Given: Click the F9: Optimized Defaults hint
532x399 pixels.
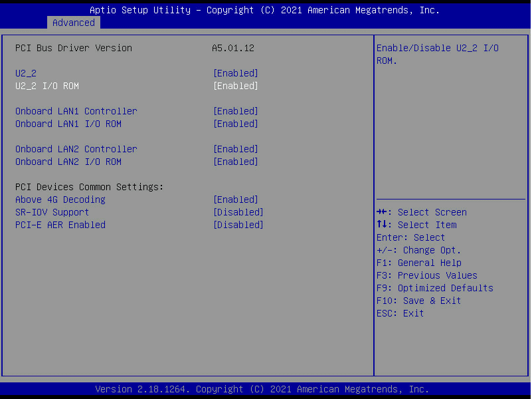Looking at the screenshot, I should 435,288.
